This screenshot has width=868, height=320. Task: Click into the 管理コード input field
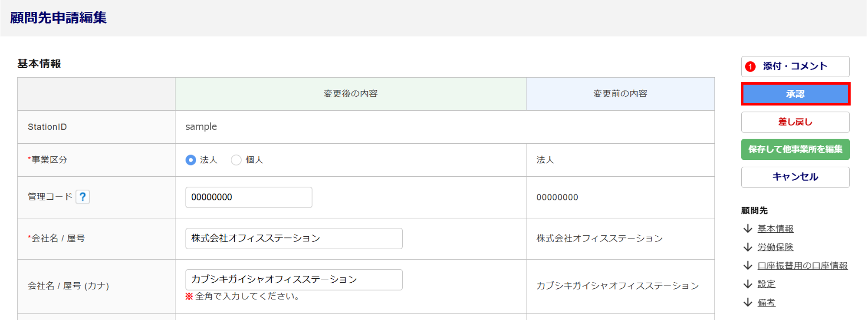coord(248,198)
